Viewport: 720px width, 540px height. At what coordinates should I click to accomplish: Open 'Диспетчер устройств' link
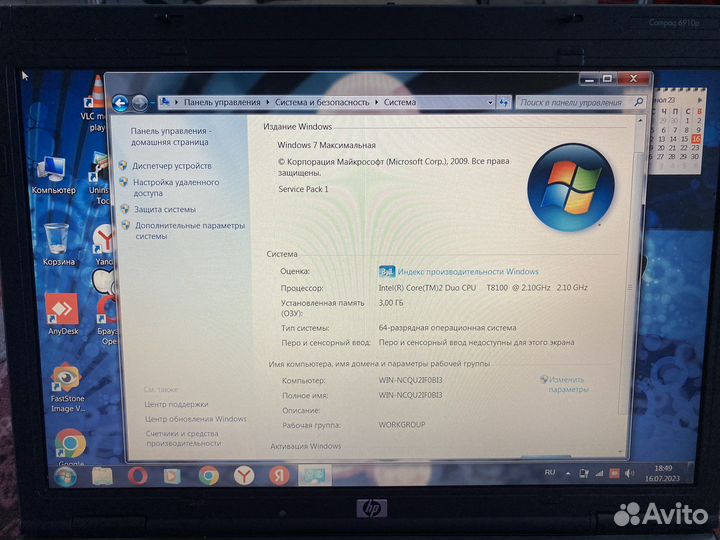[x=172, y=166]
